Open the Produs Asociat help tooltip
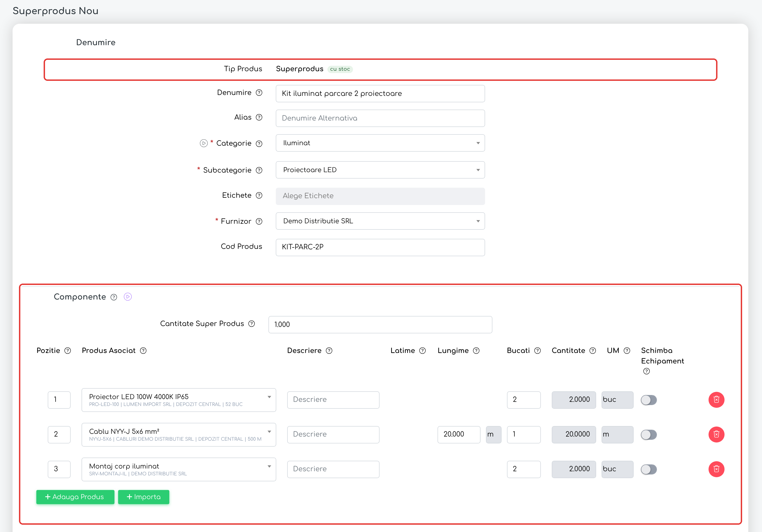762x532 pixels. coord(143,350)
